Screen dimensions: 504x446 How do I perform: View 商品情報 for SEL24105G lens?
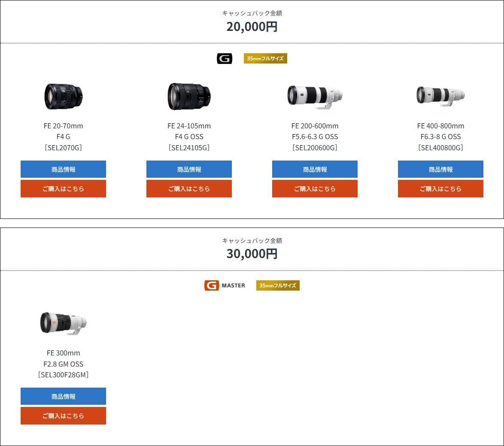click(x=189, y=170)
